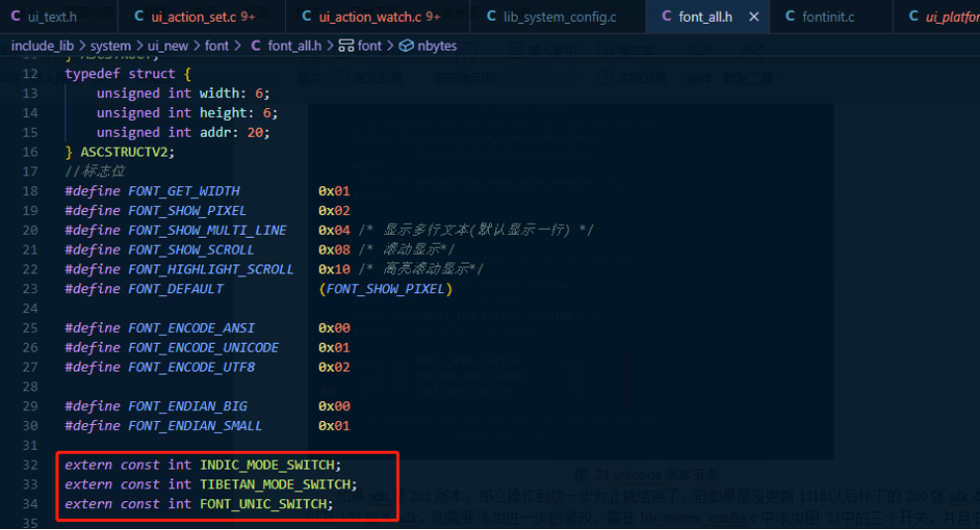The width and height of the screenshot is (980, 530).
Task: Click line number 32 in gutter
Action: tap(30, 465)
